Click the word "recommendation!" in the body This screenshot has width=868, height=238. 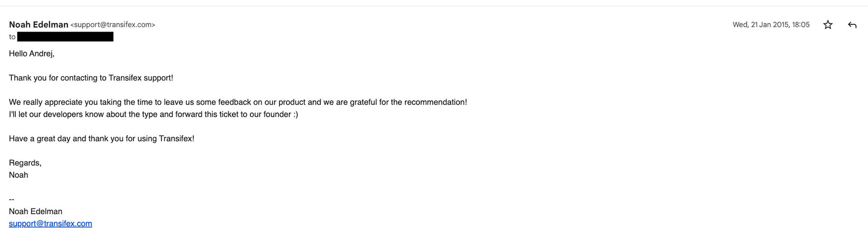tap(435, 102)
